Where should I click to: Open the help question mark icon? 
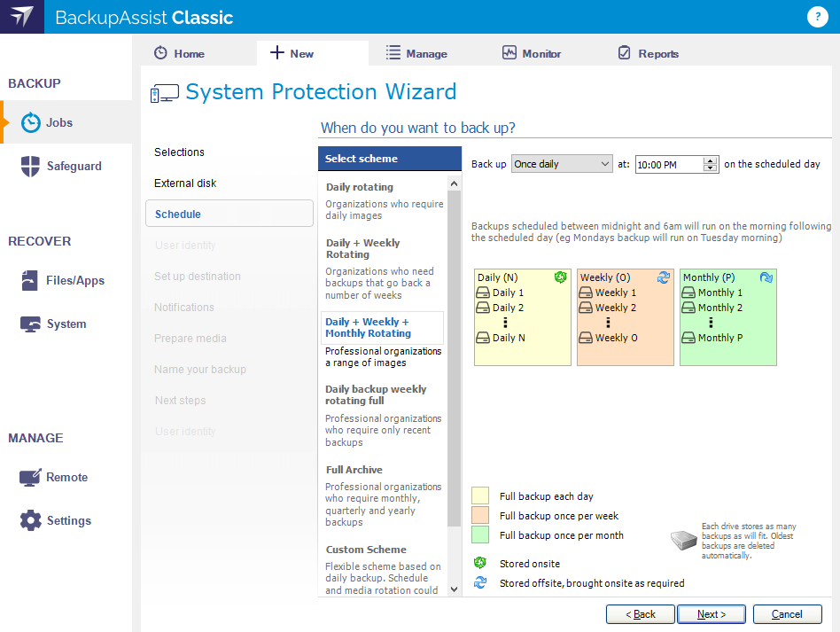817,17
